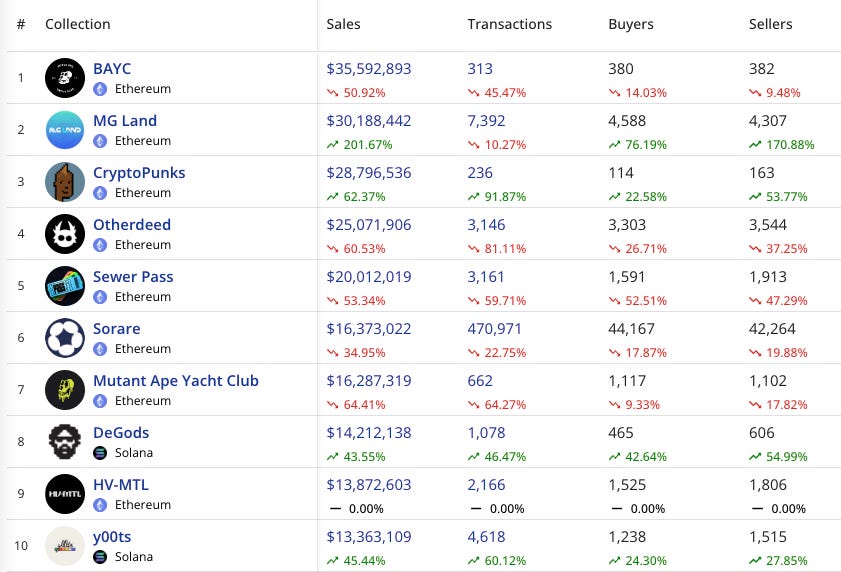Click the Ethereum icon under HV-MTL

click(100, 505)
